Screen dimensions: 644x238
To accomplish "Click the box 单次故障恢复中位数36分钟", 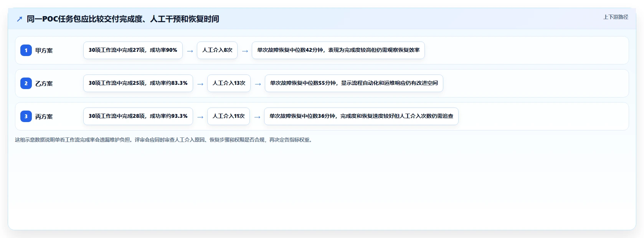I will [x=361, y=116].
